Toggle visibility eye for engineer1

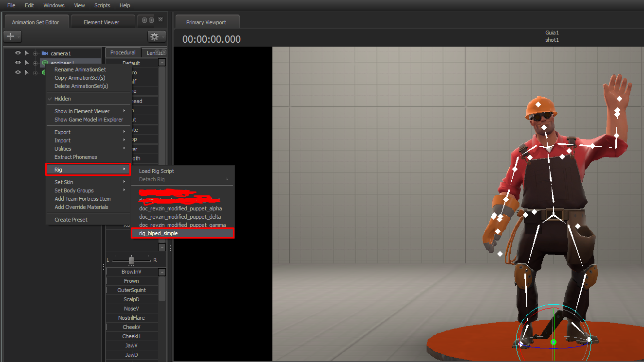(x=18, y=63)
